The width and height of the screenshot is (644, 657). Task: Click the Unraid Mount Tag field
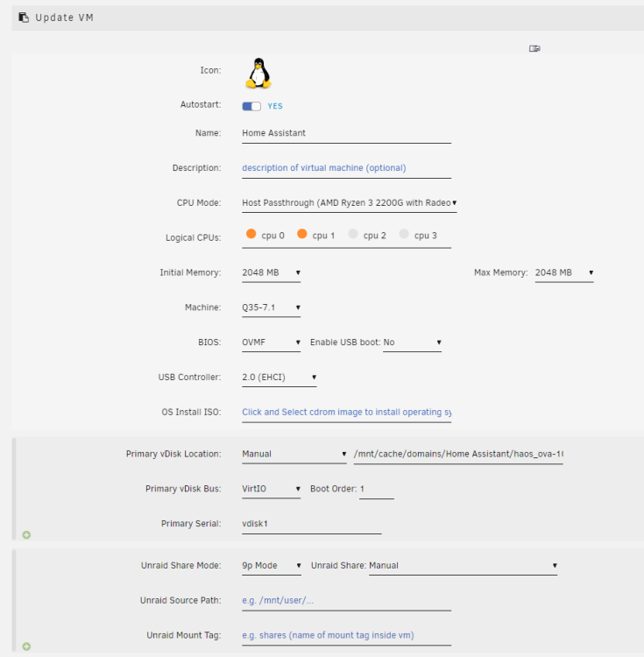(346, 635)
